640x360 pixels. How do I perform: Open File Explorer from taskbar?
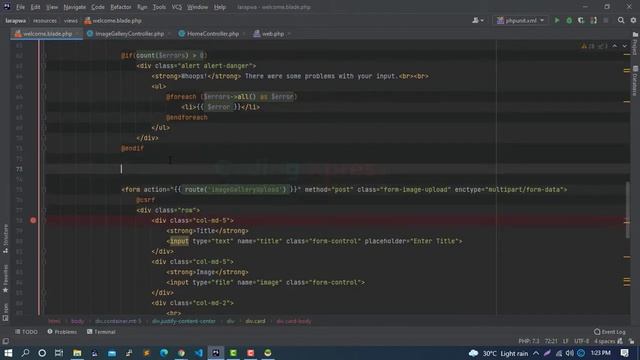77,353
